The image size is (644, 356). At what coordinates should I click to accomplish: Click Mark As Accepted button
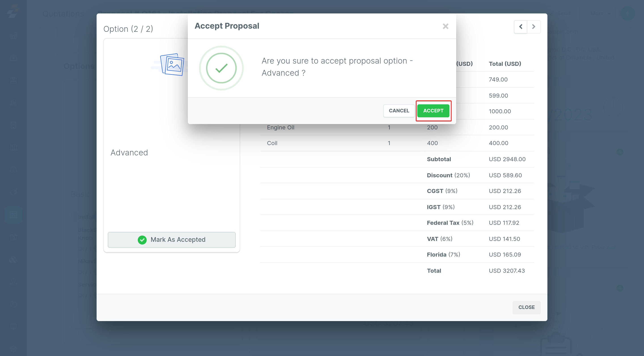point(172,240)
